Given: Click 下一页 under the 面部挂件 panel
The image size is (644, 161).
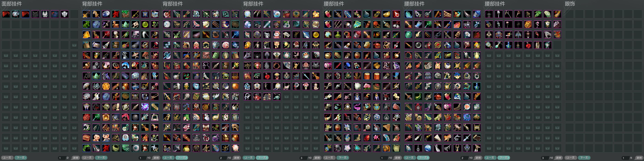Looking at the screenshot, I should click(x=21, y=158).
